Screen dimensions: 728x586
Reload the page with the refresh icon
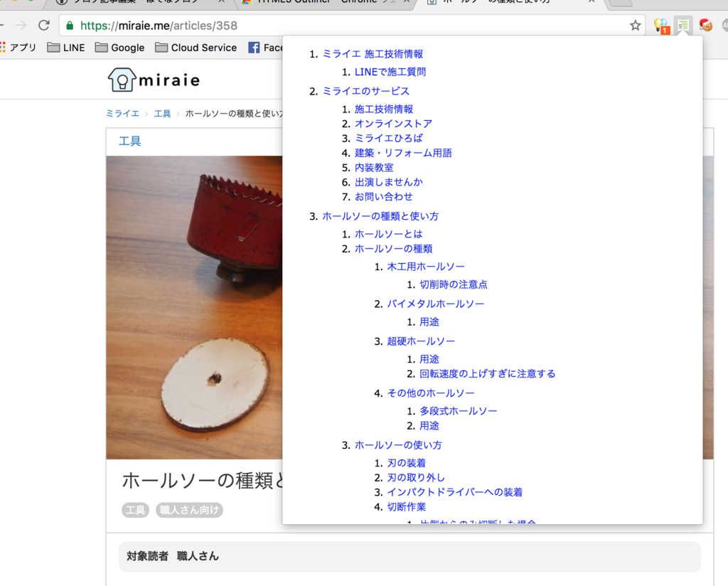[44, 25]
